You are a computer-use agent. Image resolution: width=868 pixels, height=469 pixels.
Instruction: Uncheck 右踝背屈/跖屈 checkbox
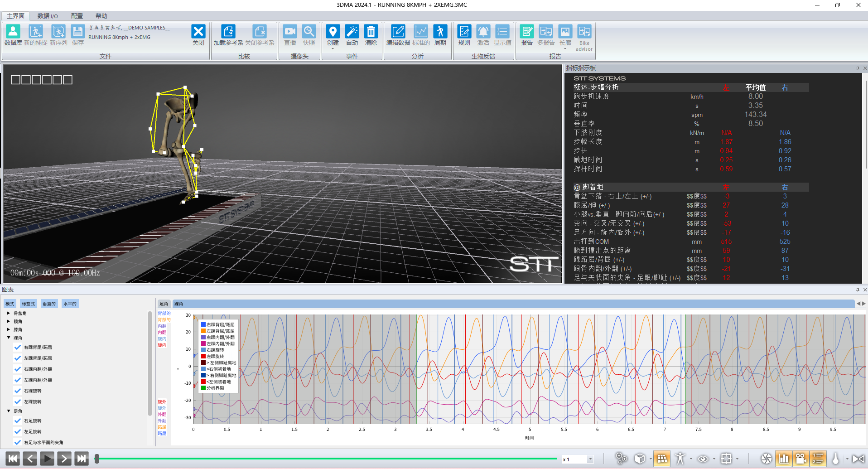[x=18, y=348]
